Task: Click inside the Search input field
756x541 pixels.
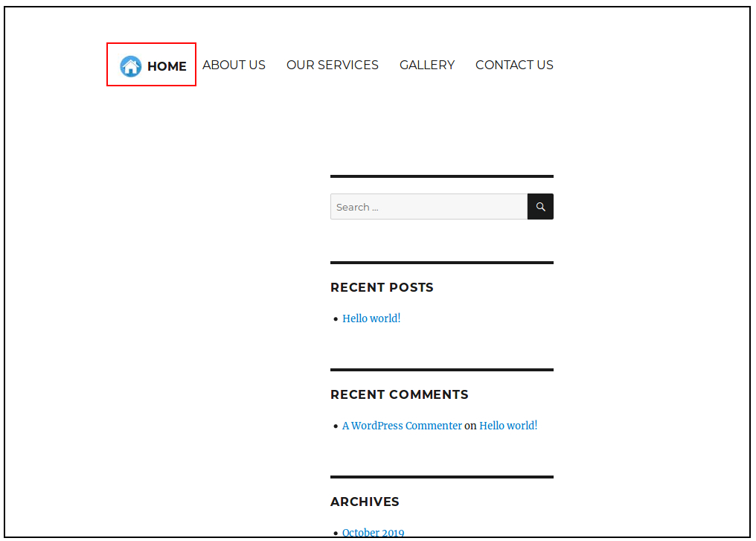Action: (x=428, y=206)
